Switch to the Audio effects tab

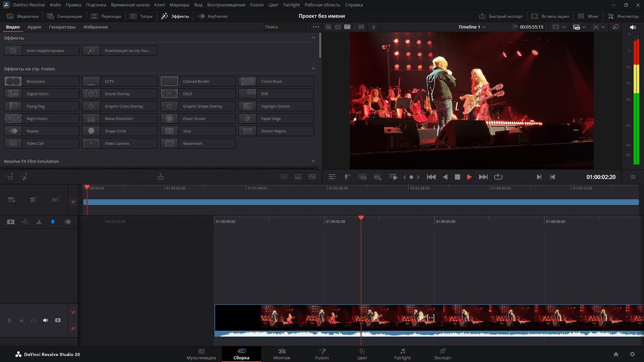[x=34, y=27]
